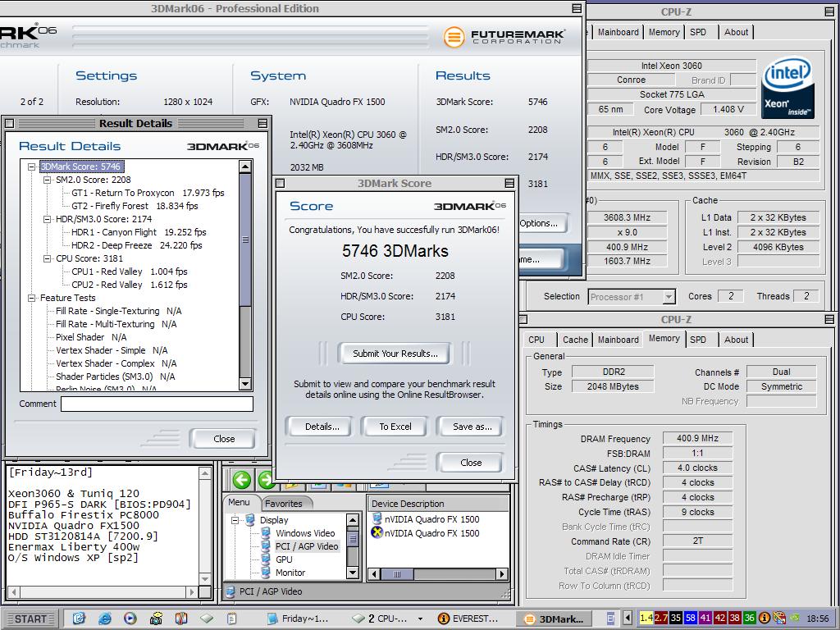Close the Result Details dialog
The image size is (840, 630).
pyautogui.click(x=224, y=439)
